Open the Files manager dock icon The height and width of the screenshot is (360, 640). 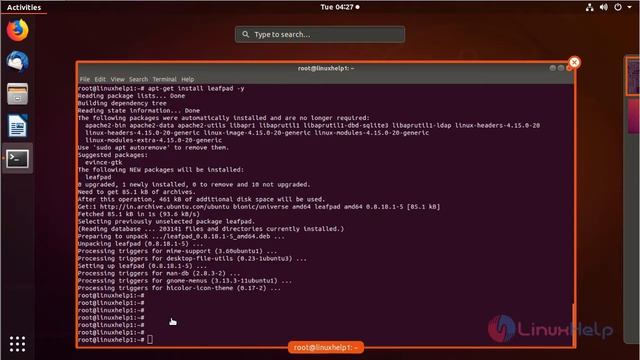pos(18,94)
